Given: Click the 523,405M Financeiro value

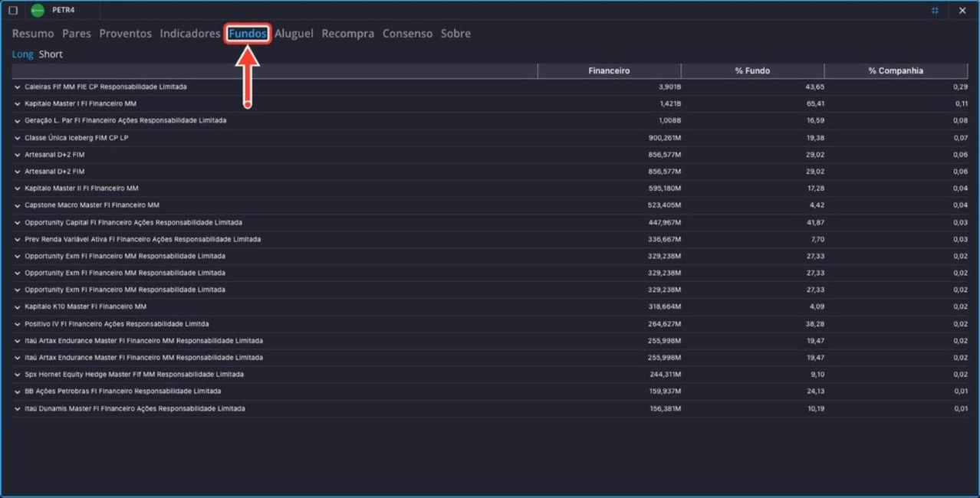Looking at the screenshot, I should click(x=664, y=205).
